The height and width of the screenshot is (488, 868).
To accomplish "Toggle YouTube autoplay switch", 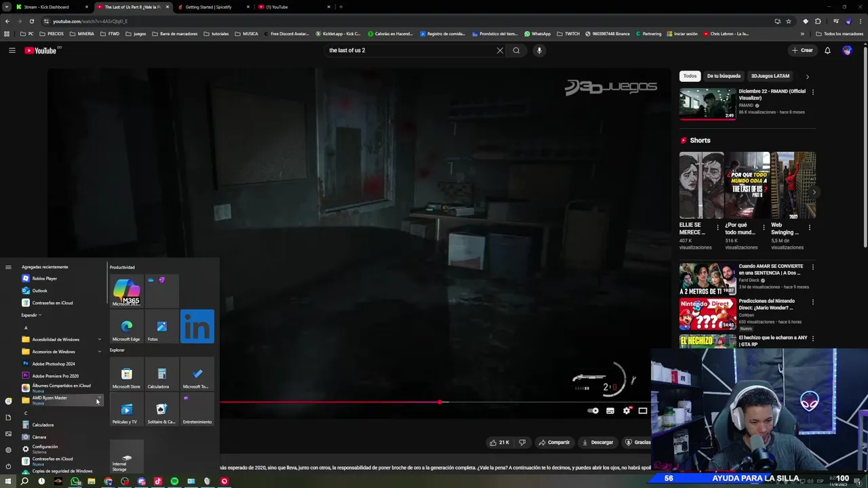I will click(x=593, y=411).
